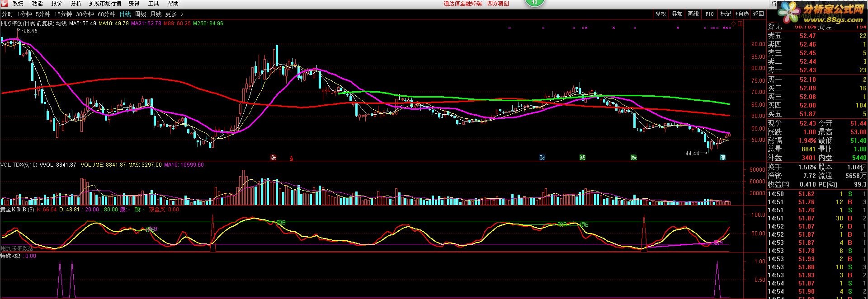Switch to 1分钟 period
This screenshot has height=299, width=868.
coord(24,14)
